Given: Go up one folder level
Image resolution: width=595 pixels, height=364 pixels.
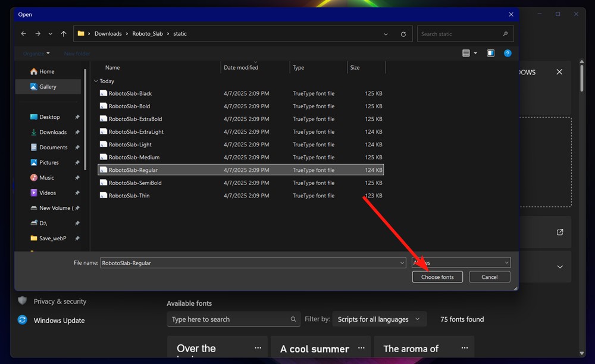Looking at the screenshot, I should 64,34.
